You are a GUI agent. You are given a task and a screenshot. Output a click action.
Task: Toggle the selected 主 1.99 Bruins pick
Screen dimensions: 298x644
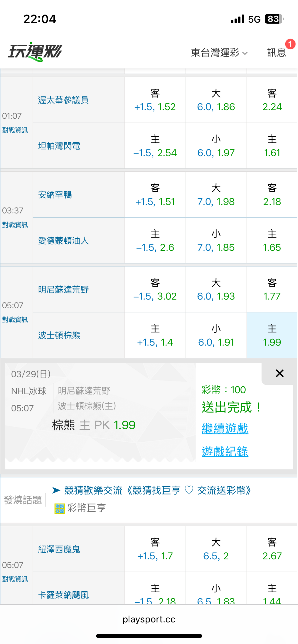[x=272, y=335]
